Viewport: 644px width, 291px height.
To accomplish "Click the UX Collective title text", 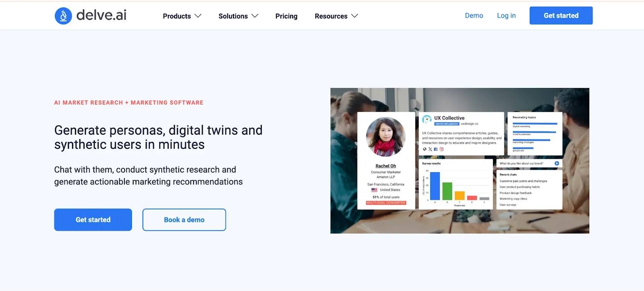I will pos(449,118).
